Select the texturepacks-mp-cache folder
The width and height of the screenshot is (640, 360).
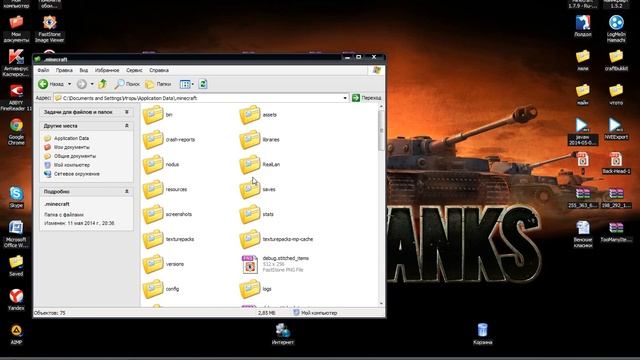tap(276, 239)
